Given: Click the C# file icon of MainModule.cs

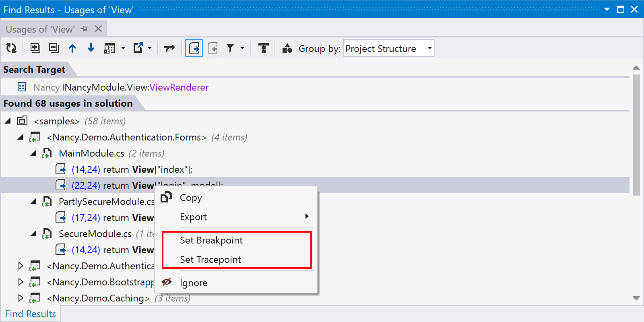Looking at the screenshot, I should [x=47, y=153].
